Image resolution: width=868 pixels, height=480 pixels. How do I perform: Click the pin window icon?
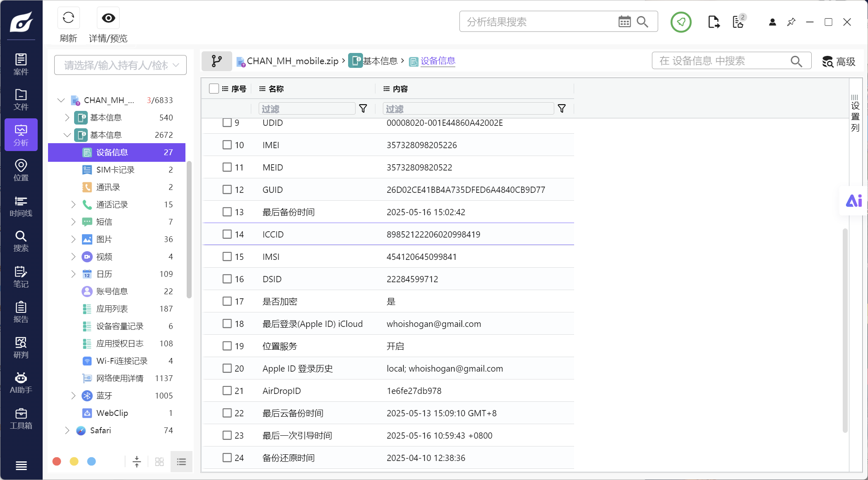[791, 22]
